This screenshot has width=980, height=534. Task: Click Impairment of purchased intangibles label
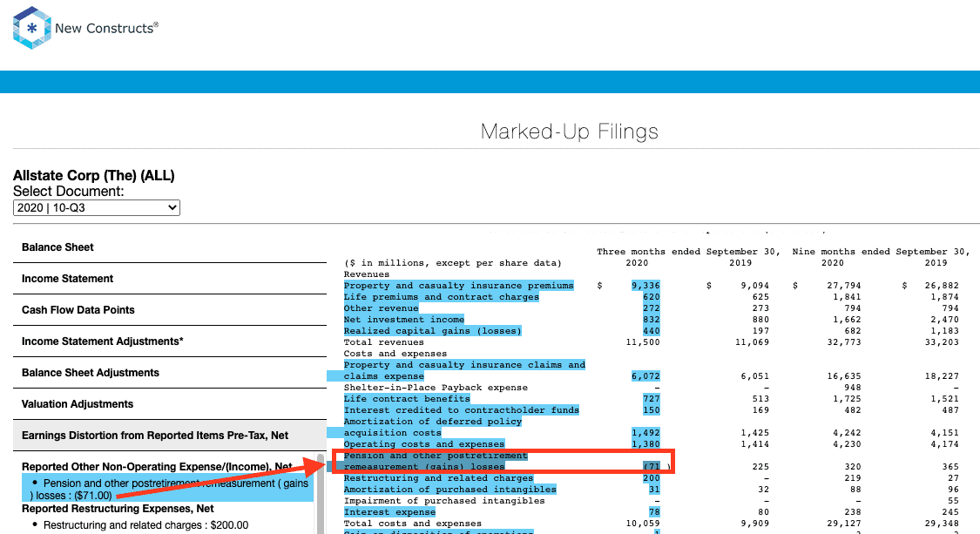[x=444, y=501]
